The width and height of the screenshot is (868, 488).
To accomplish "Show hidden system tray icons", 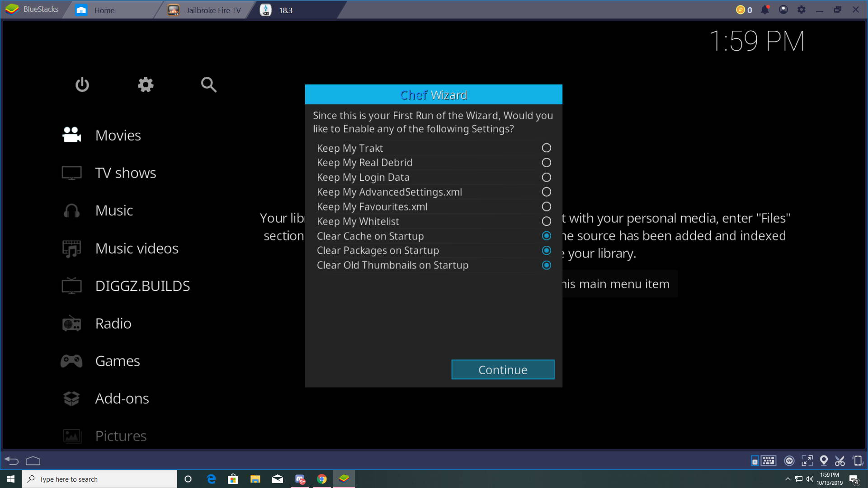I will click(x=788, y=479).
